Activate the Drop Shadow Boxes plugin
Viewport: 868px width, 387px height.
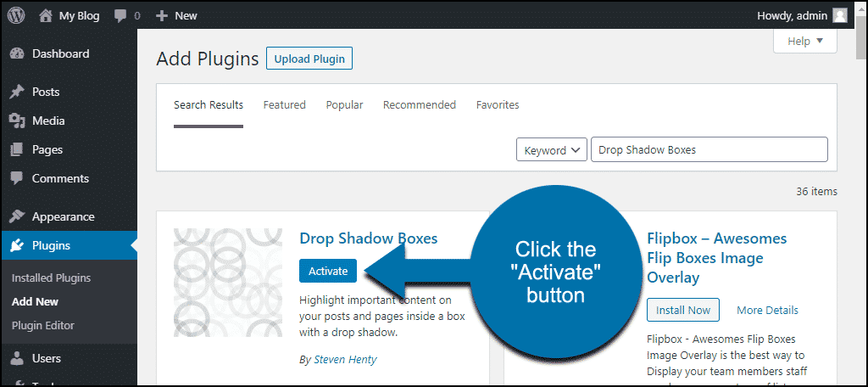click(x=328, y=271)
